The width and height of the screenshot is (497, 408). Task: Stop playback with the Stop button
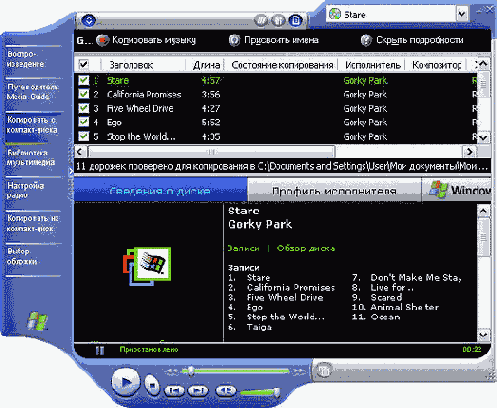coord(152,385)
